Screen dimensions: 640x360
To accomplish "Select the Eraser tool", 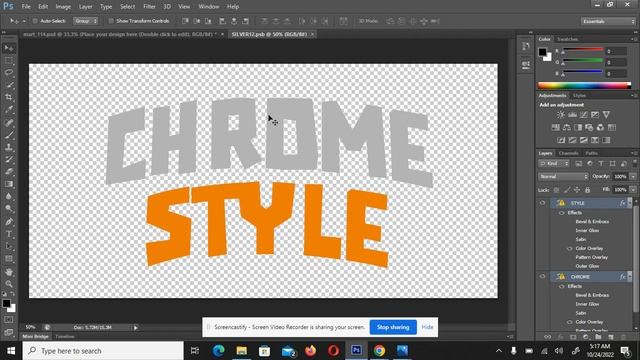I will 9,171.
